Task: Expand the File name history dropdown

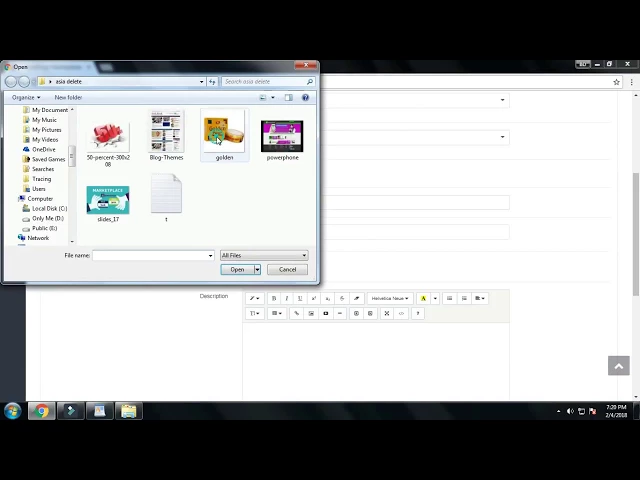Action: pyautogui.click(x=210, y=256)
